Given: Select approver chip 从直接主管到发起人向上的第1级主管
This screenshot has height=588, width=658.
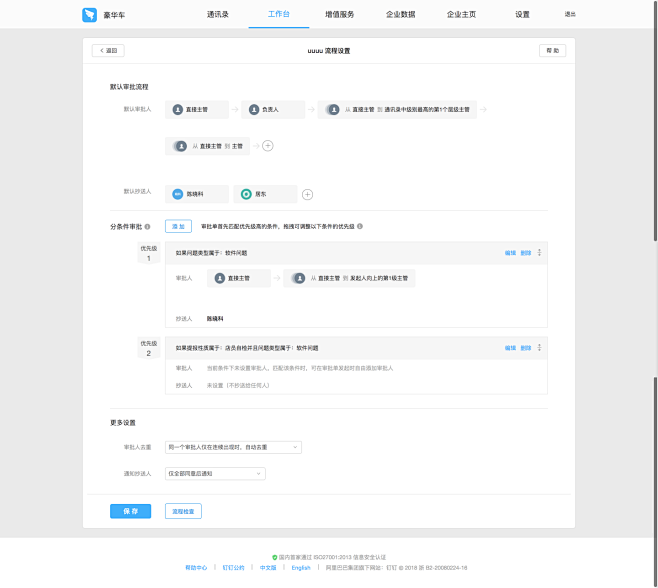Looking at the screenshot, I should pyautogui.click(x=349, y=278).
